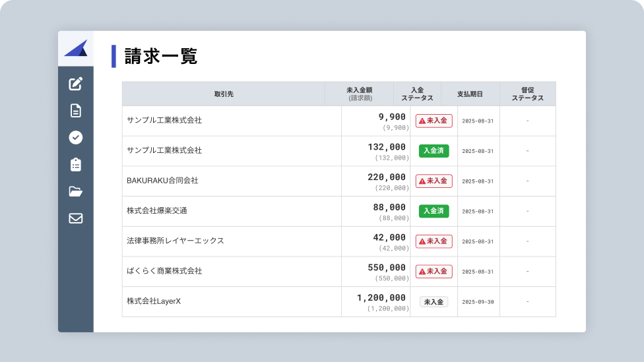Click the 請求一覧 page title

tap(161, 56)
